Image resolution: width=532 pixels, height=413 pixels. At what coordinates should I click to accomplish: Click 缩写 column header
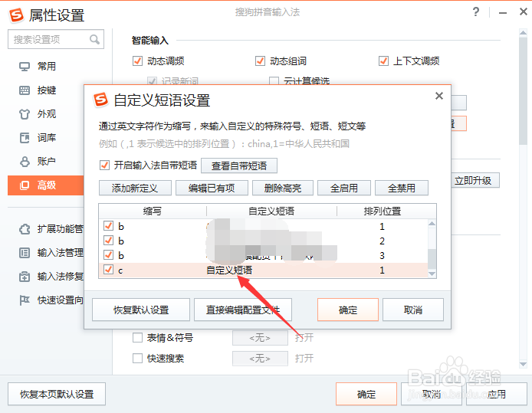(153, 211)
